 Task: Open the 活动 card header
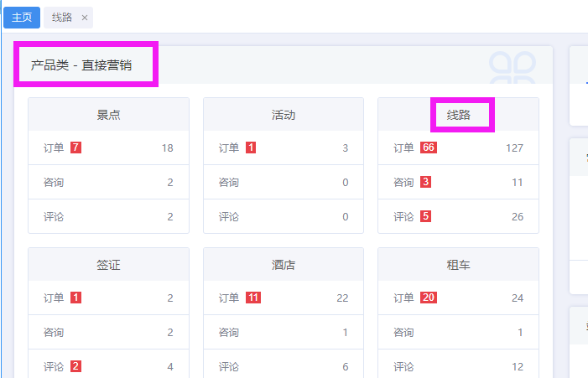tap(284, 115)
